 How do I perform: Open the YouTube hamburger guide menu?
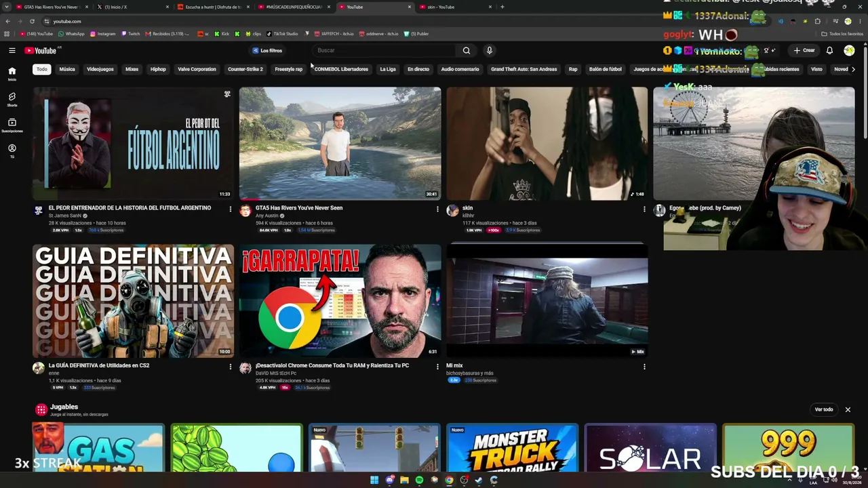pos(12,50)
